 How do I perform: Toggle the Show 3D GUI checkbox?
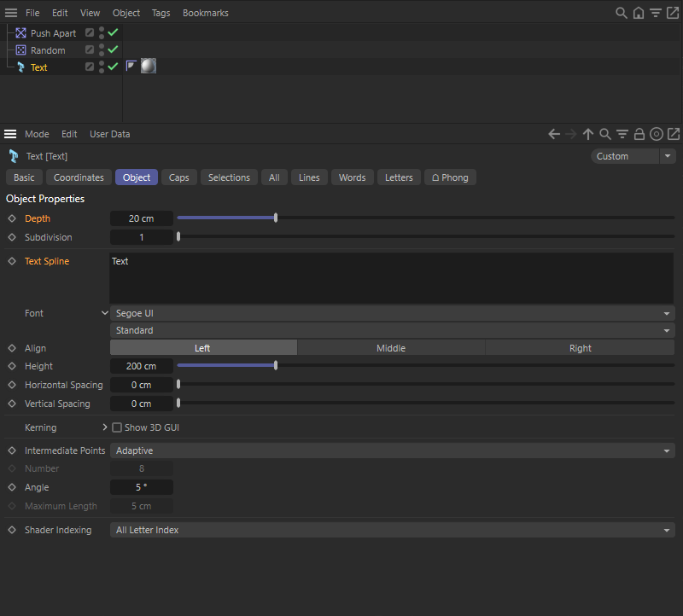coord(117,427)
